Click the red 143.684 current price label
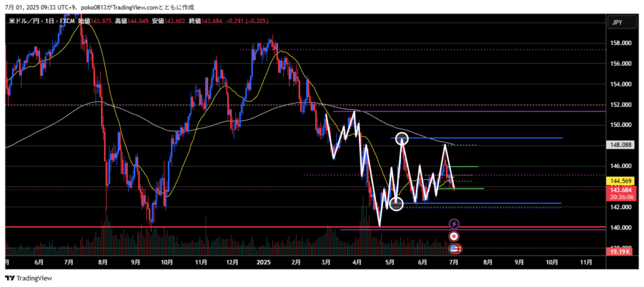The width and height of the screenshot is (644, 287). (621, 190)
